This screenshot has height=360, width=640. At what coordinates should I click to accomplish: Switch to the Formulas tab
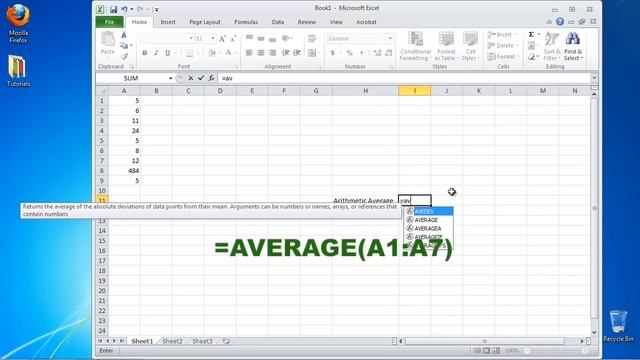246,22
